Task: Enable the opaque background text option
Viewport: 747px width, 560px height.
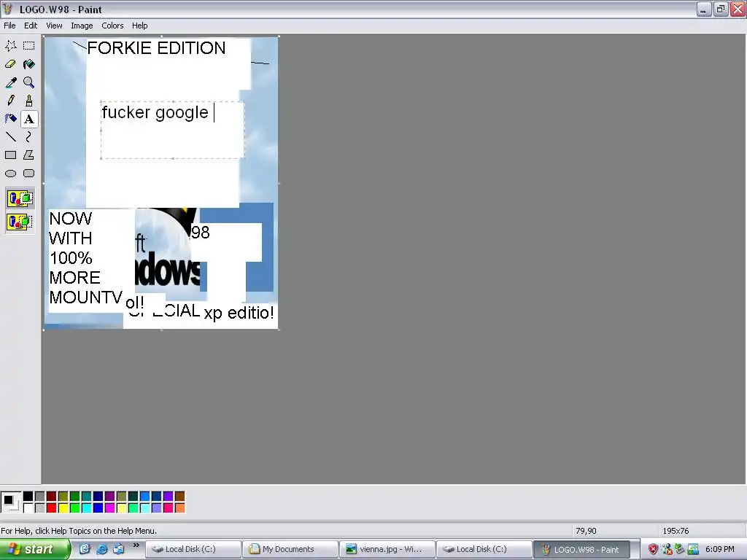Action: click(x=20, y=198)
